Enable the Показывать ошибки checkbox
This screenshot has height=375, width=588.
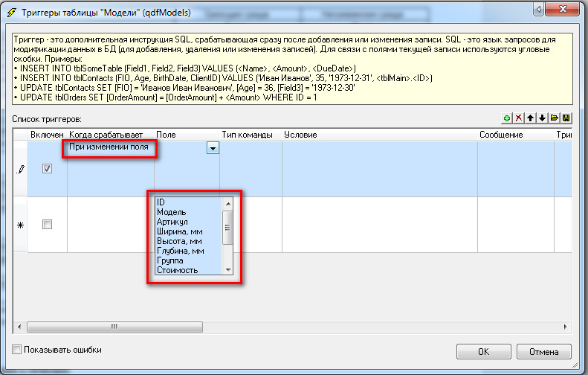17,350
